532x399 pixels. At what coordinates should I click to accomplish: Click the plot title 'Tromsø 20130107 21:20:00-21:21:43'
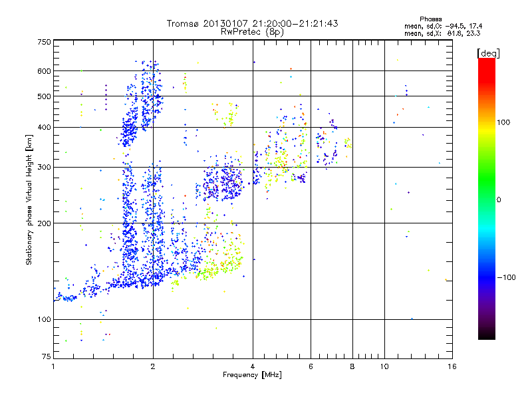(252, 23)
